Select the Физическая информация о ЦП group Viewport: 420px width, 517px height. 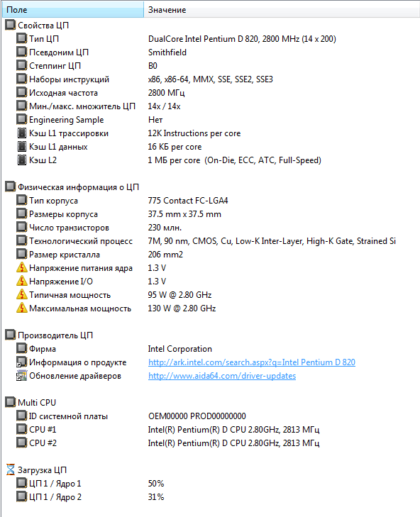(x=78, y=187)
